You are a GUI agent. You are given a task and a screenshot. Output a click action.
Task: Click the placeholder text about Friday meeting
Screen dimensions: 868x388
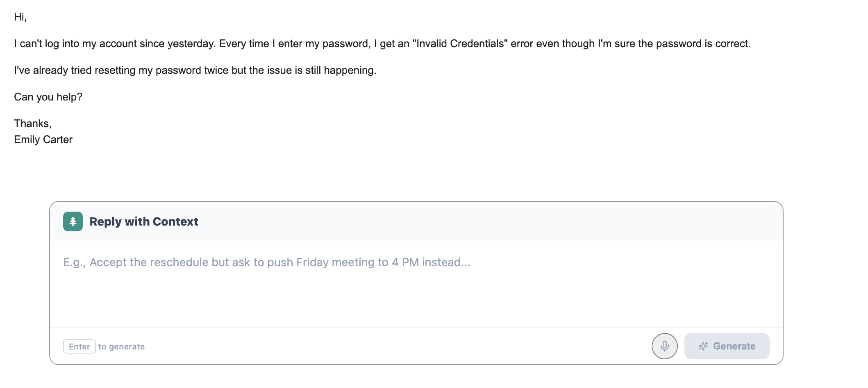[267, 262]
